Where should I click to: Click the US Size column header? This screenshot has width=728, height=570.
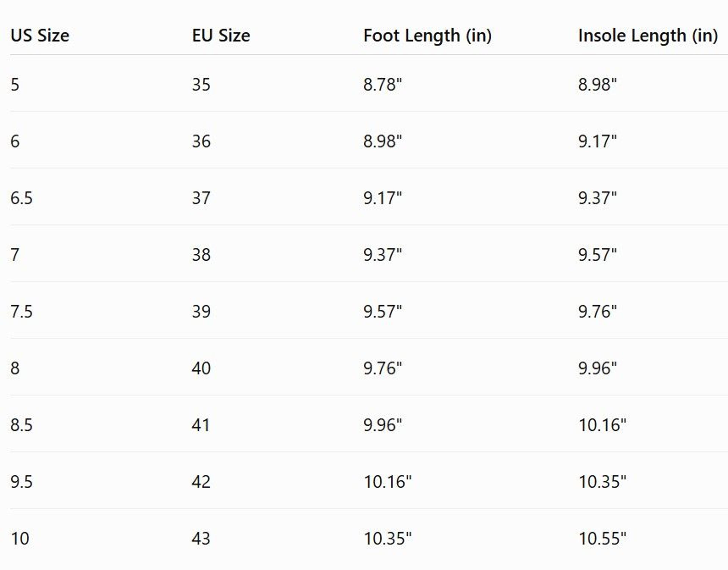tap(40, 35)
